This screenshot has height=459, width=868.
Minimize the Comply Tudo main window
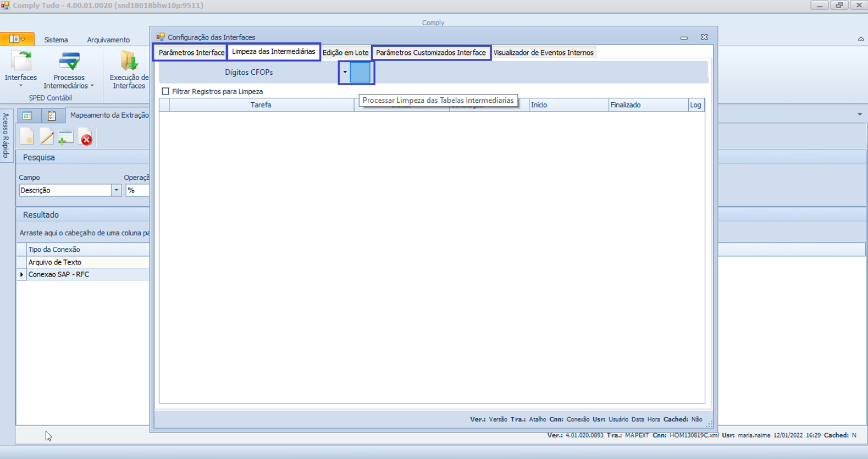click(x=820, y=5)
